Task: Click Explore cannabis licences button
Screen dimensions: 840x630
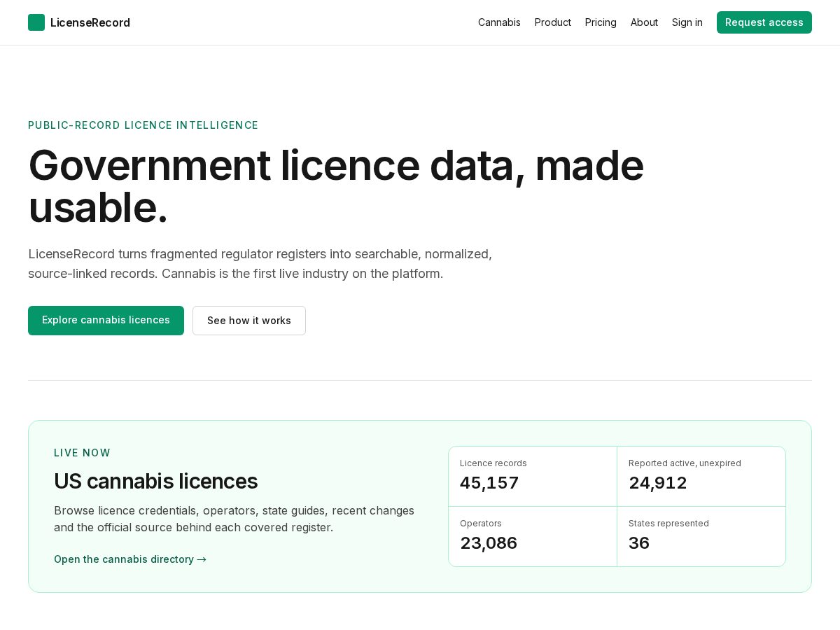Action: point(106,321)
